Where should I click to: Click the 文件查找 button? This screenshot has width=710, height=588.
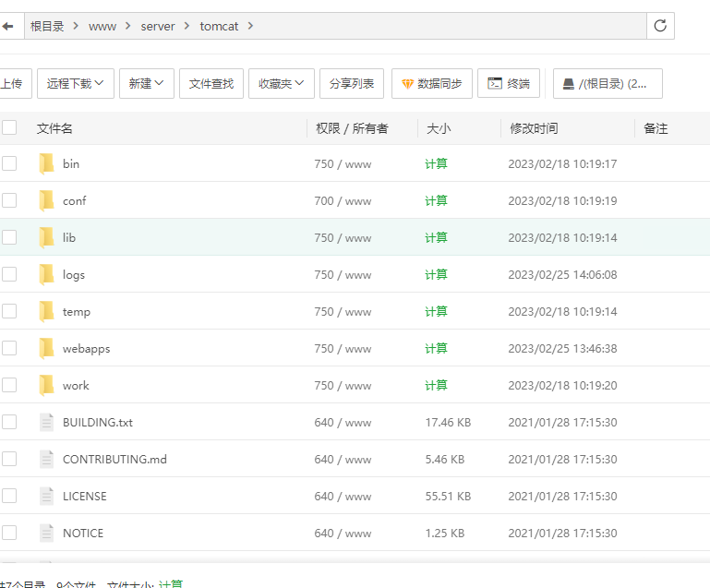[x=211, y=84]
